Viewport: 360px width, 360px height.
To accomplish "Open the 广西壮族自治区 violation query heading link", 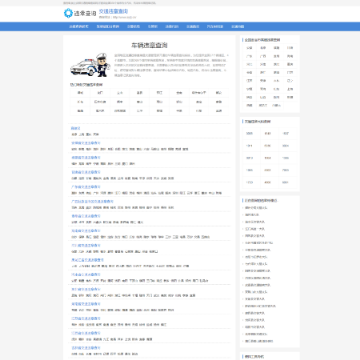I will coord(92,202).
